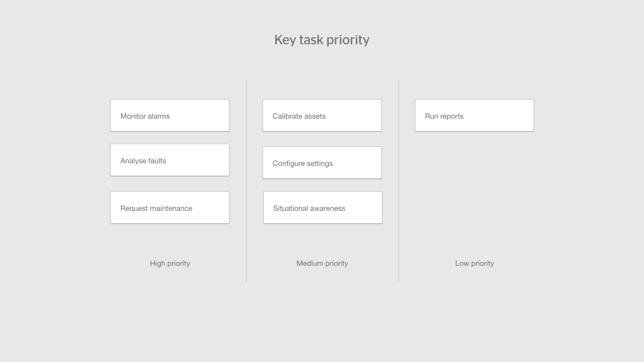Select the Situational awareness card
This screenshot has height=362, width=644.
(323, 207)
